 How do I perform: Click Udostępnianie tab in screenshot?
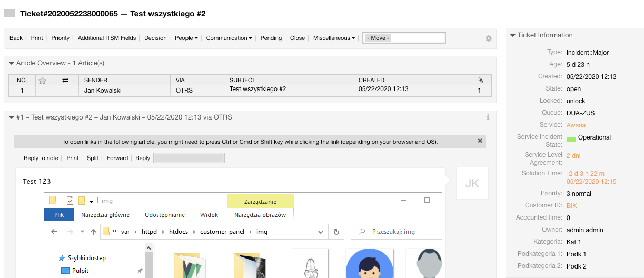pos(165,215)
